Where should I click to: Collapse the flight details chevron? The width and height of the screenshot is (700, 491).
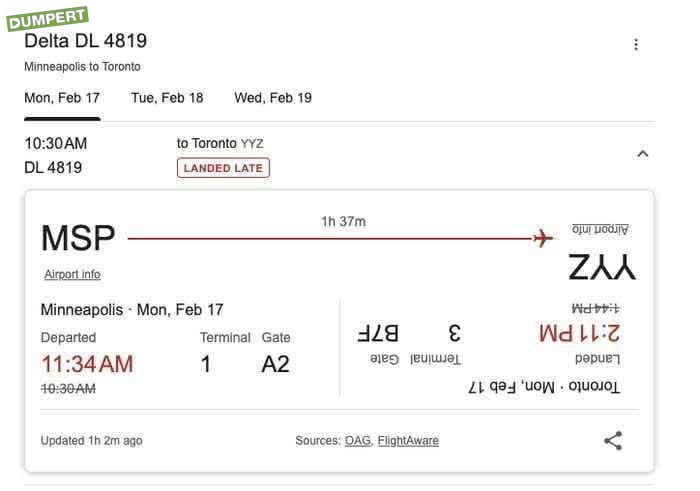643,154
